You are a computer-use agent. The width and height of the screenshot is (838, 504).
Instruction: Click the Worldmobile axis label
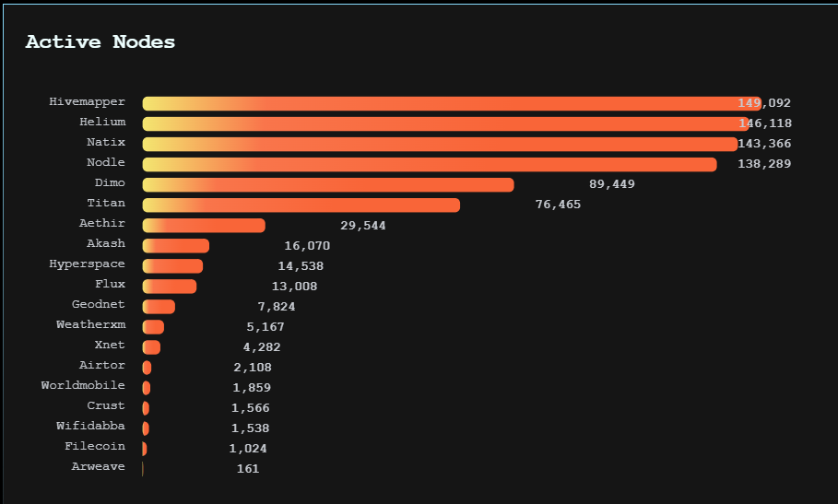coord(83,386)
